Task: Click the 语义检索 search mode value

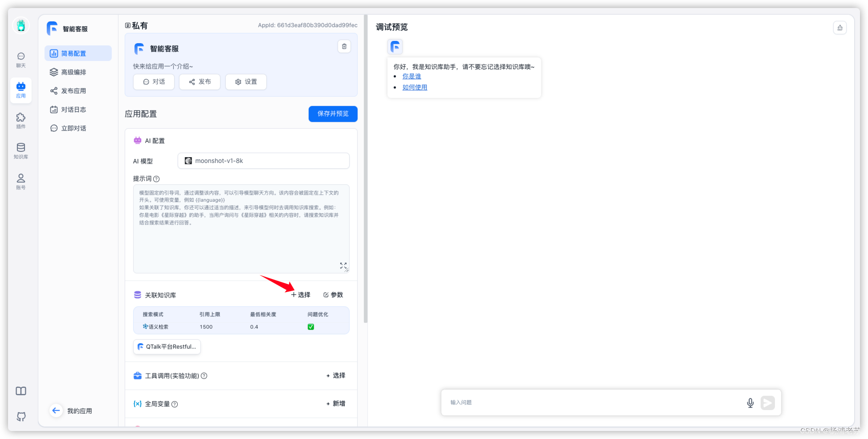Action: 156,327
